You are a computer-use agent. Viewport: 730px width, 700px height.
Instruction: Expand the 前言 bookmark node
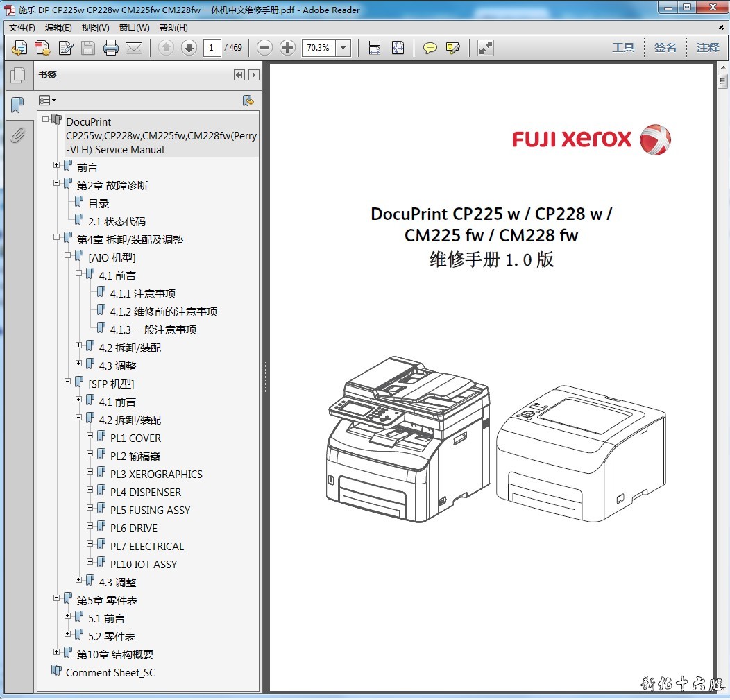tap(57, 165)
